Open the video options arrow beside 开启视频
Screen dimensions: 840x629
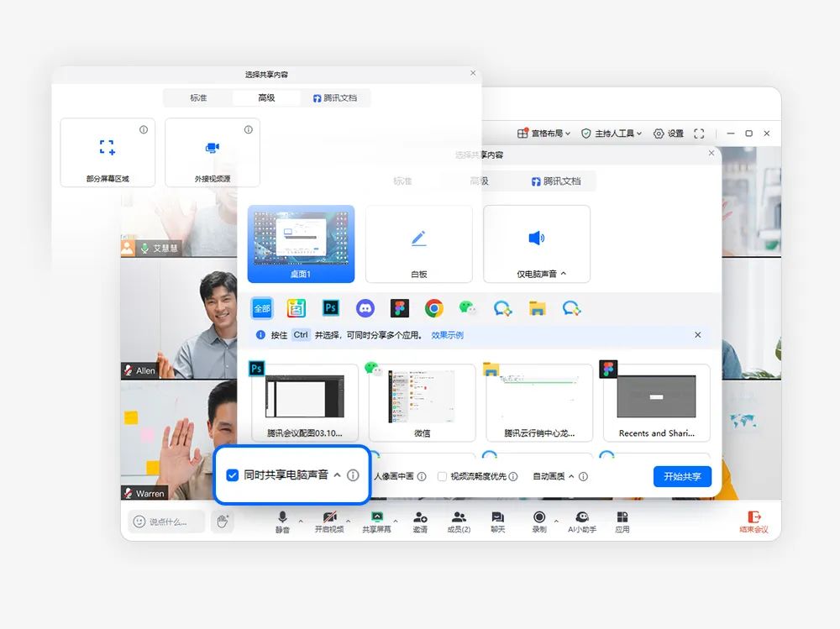[349, 521]
